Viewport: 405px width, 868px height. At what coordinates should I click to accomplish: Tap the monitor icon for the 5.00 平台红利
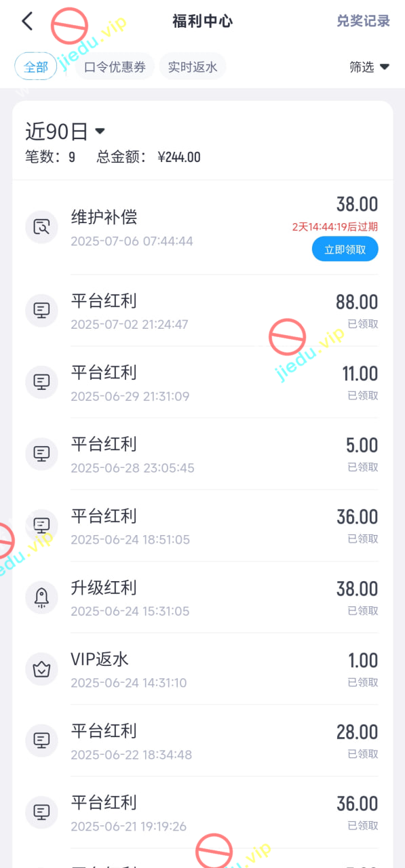tap(42, 454)
